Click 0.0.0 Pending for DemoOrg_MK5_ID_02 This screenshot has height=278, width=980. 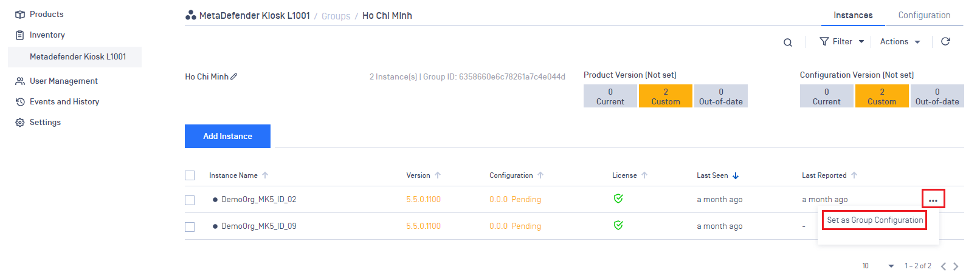[x=515, y=199]
